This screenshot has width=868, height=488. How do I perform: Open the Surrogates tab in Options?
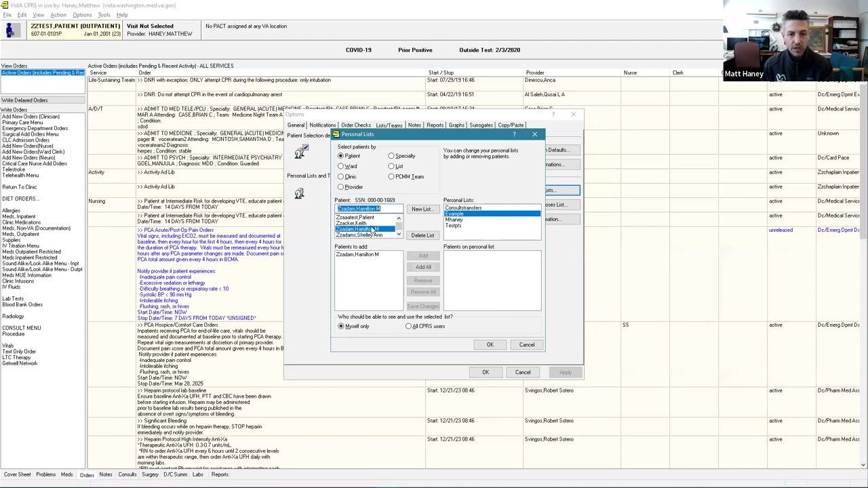point(481,125)
